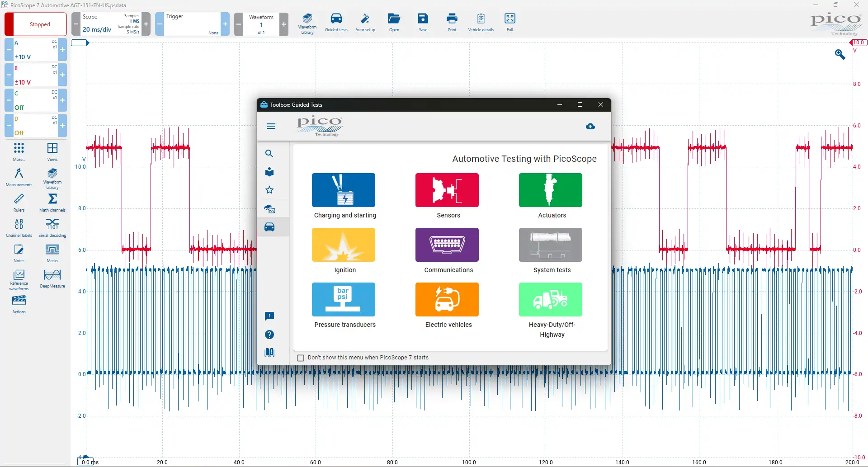Click the zoom magnifier on the graph
868x467 pixels.
pyautogui.click(x=840, y=54)
